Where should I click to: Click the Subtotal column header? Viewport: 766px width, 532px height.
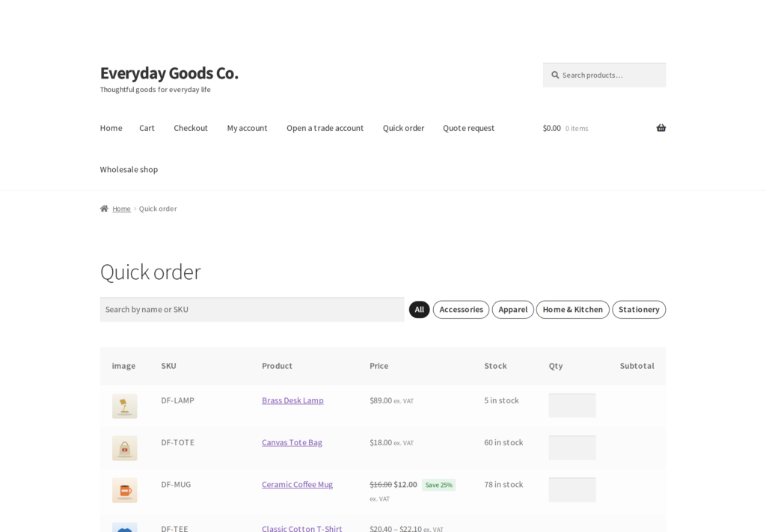[x=637, y=365]
